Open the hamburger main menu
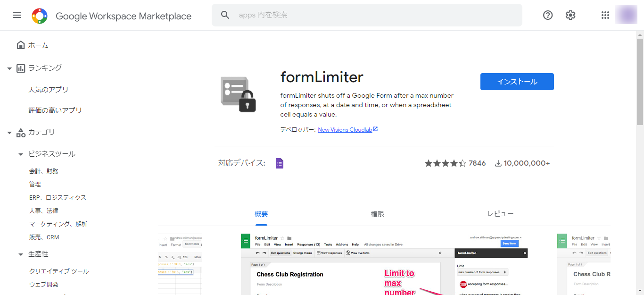 click(17, 15)
